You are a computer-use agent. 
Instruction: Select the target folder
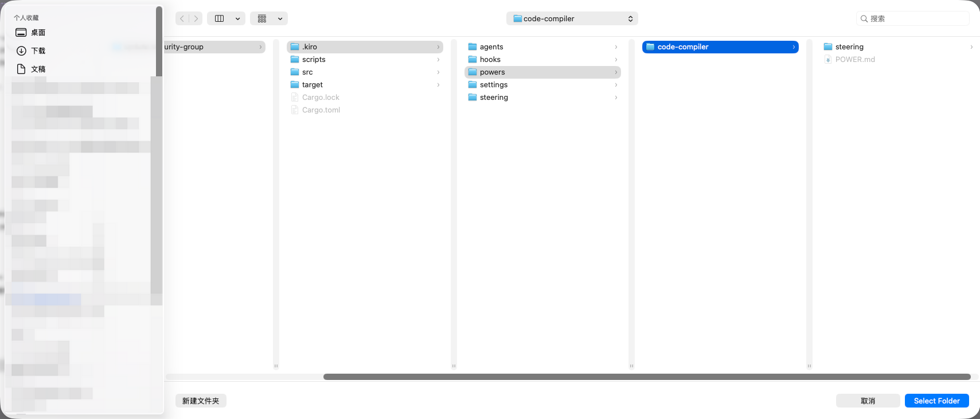tap(312, 85)
